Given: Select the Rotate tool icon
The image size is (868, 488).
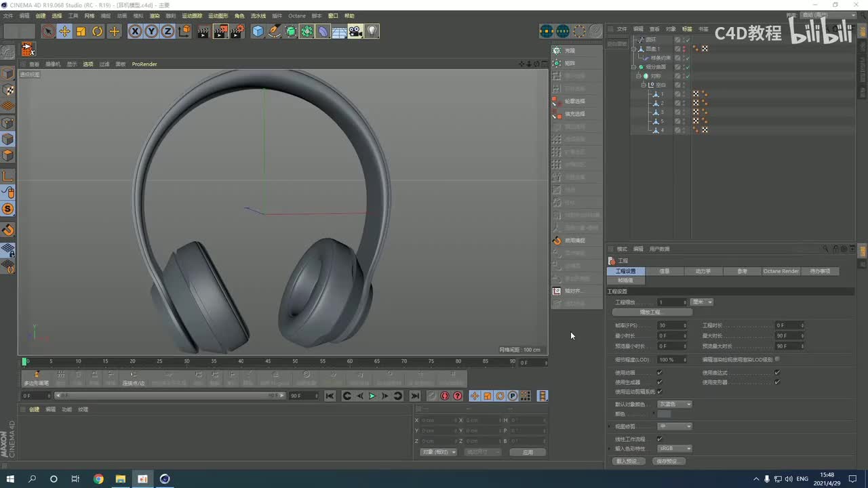Looking at the screenshot, I should [98, 31].
